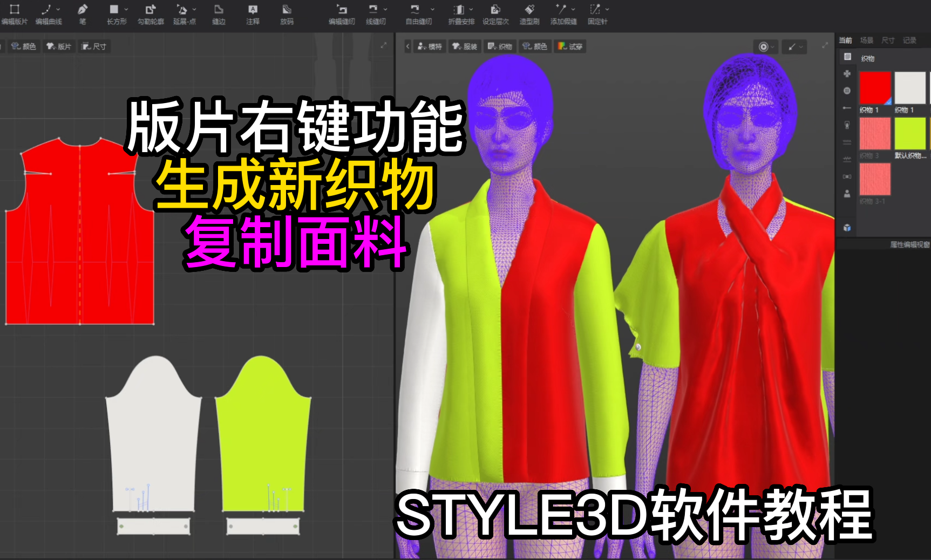Viewport: 931px width, 560px height.
Task: Select the 固定针 pin tool
Action: pos(597,14)
